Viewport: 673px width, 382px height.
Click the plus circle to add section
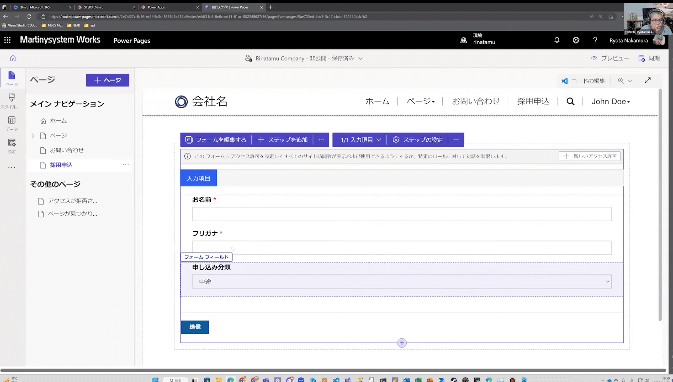click(x=402, y=343)
